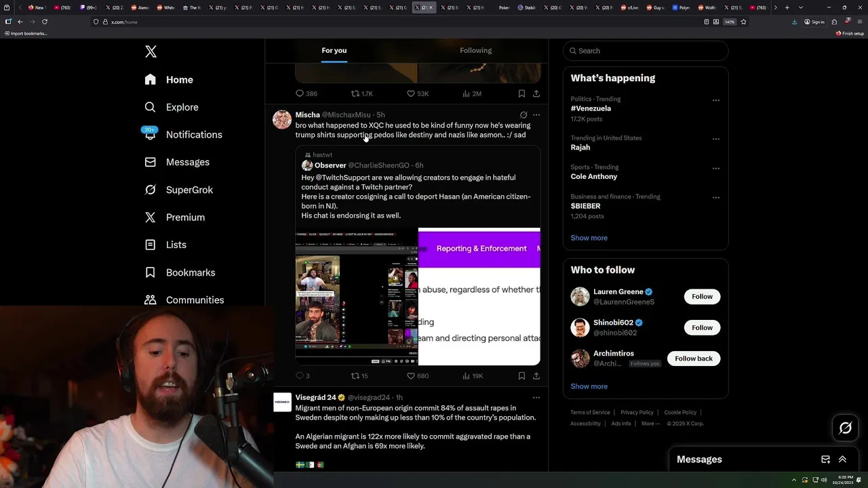Expand the More footer menu
The height and width of the screenshot is (488, 868).
[650, 424]
